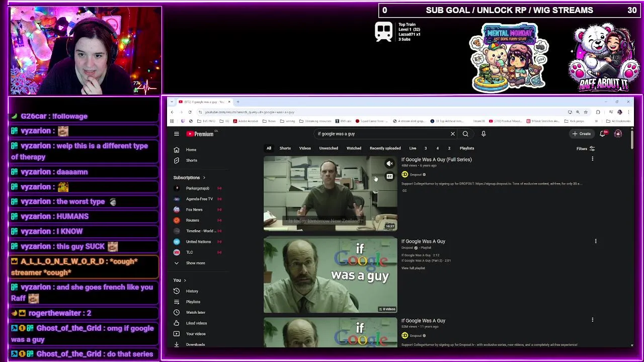Open the Parkergetajob channel

[x=197, y=189]
